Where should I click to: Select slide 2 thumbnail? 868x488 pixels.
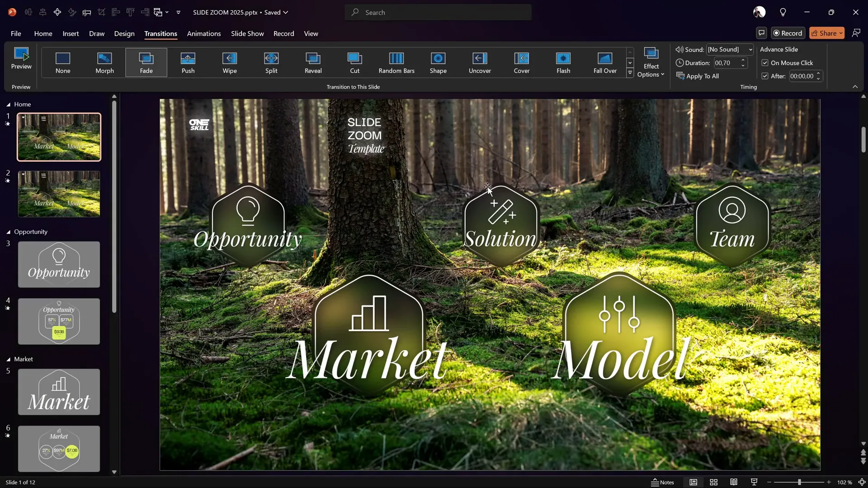coord(59,194)
